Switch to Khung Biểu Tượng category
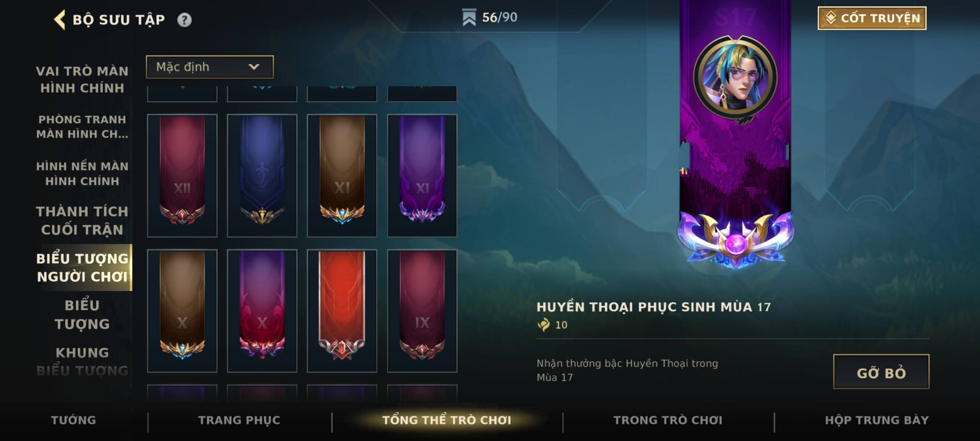Viewport: 980px width, 441px height. tap(82, 361)
